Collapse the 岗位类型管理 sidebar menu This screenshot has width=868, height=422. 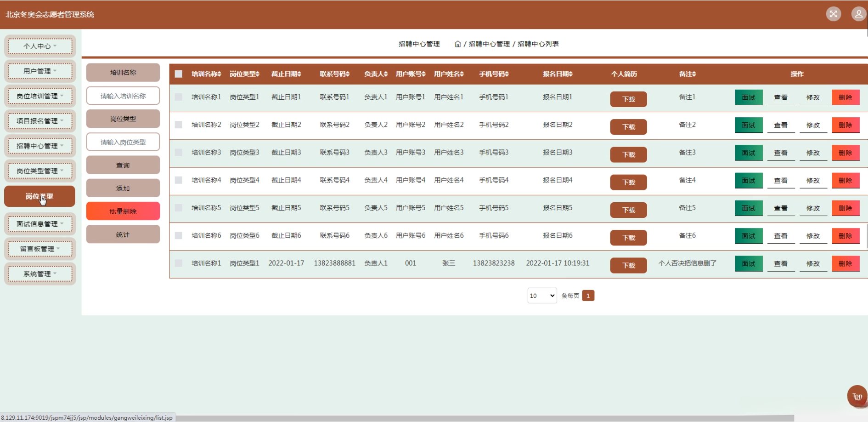[40, 171]
